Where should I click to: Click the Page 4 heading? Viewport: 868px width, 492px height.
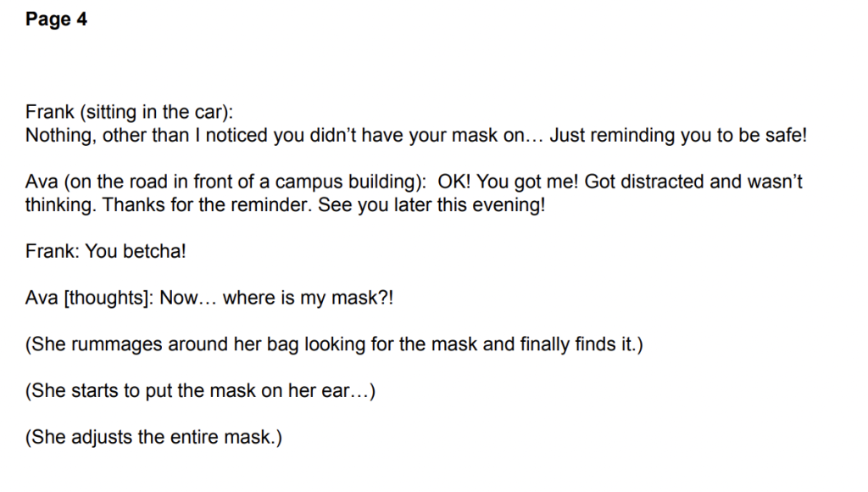tap(56, 19)
